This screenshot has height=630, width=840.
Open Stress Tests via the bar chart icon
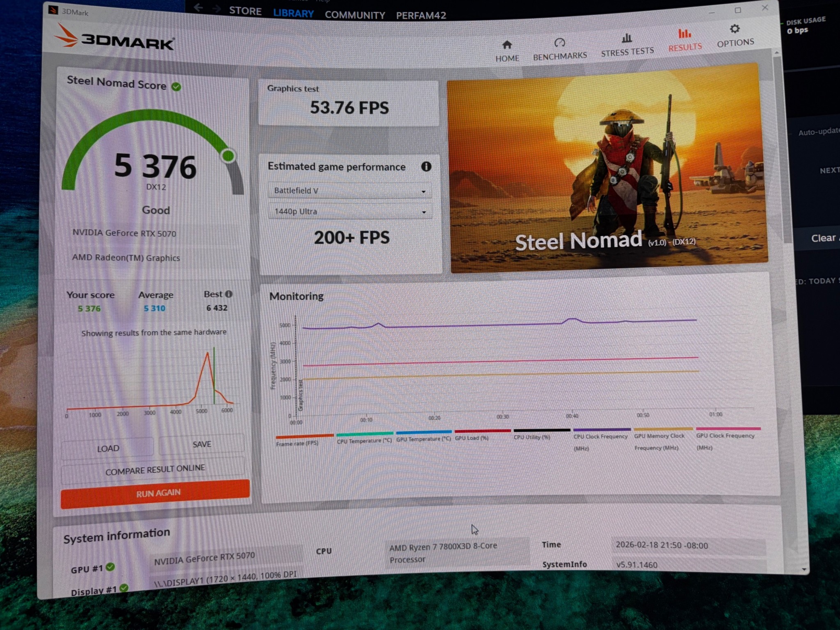click(627, 38)
